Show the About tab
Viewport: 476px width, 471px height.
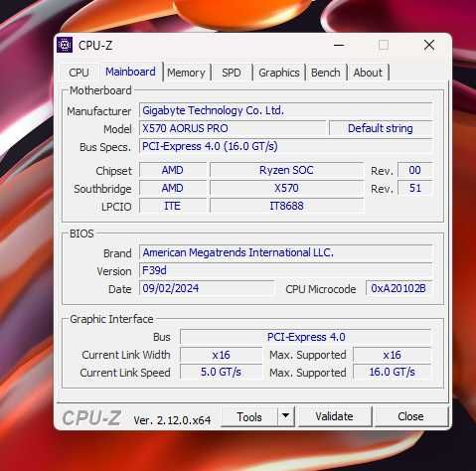(x=368, y=73)
